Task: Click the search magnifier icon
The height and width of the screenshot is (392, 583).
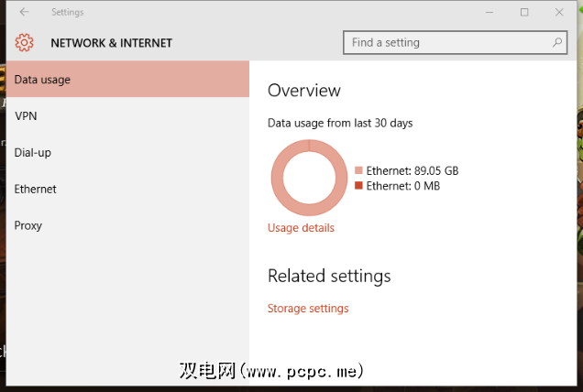Action: point(557,42)
